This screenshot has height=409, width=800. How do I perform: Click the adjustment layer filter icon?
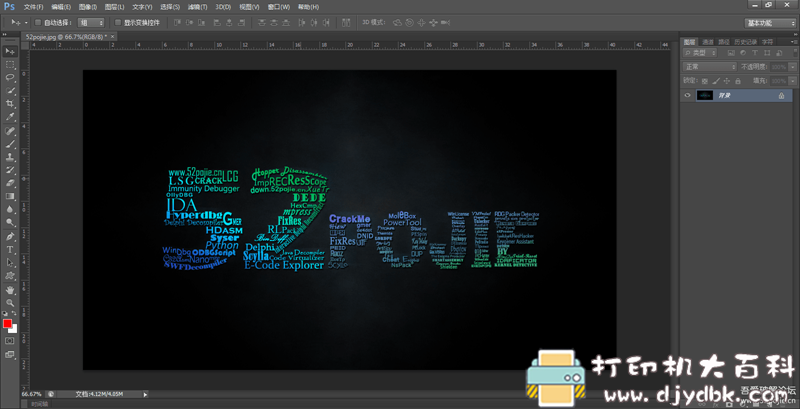coord(742,53)
